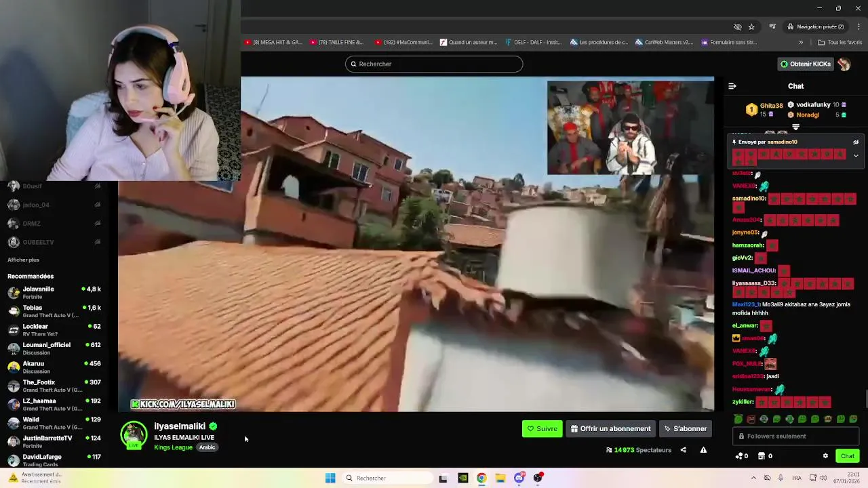Click samadino10 username in chat
Image resolution: width=868 pixels, height=488 pixels.
[x=749, y=199]
